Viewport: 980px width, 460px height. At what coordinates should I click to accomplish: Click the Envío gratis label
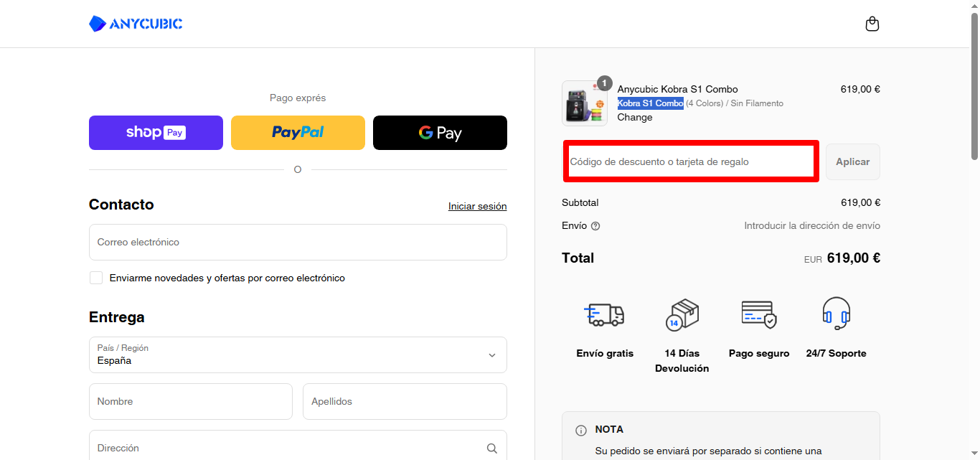click(605, 353)
